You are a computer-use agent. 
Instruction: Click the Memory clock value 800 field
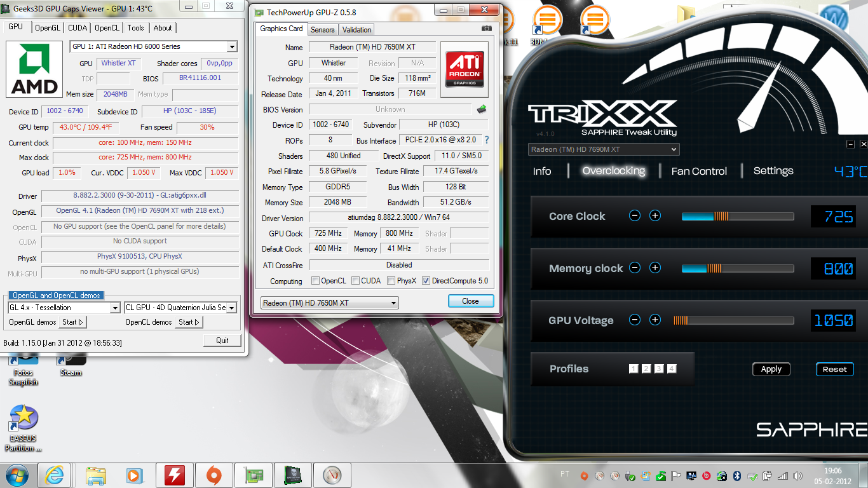point(833,268)
